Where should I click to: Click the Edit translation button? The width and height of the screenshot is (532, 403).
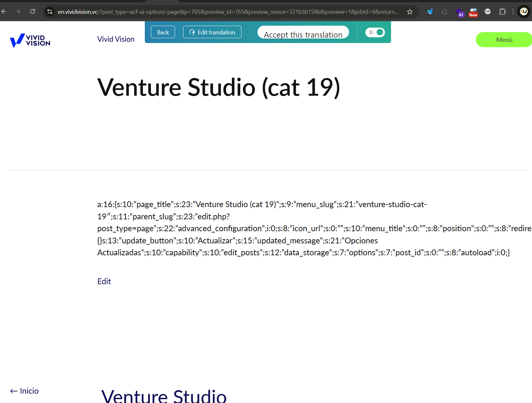click(212, 32)
